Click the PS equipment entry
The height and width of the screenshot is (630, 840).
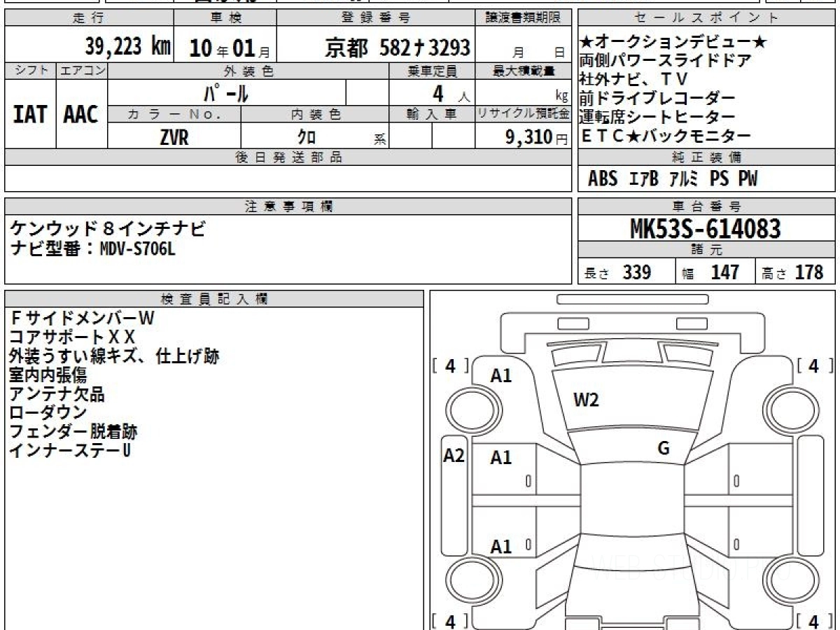(x=719, y=179)
